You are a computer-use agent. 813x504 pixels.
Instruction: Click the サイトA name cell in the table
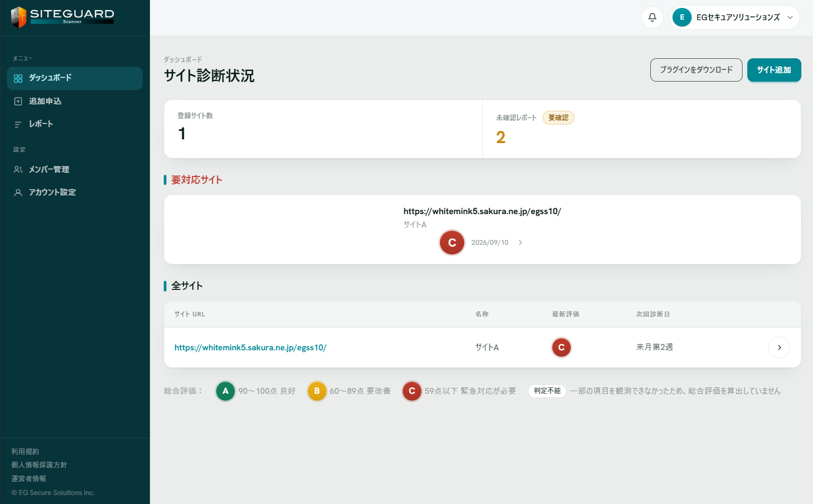[x=487, y=348]
